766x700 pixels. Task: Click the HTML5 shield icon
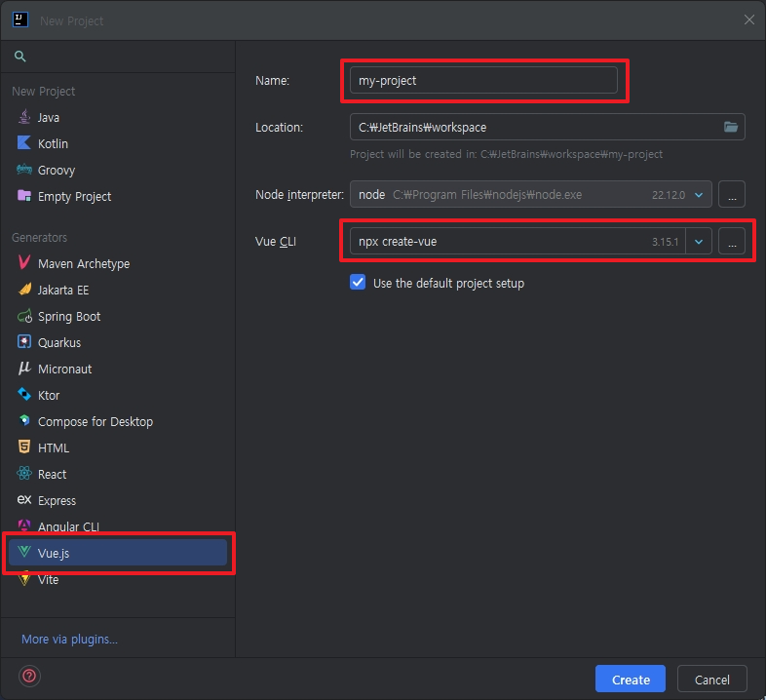[24, 447]
